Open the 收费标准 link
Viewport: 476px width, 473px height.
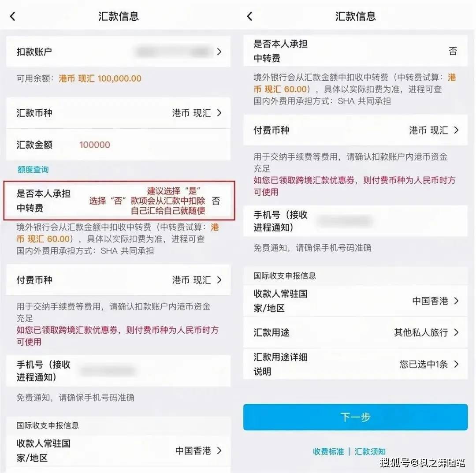[x=328, y=451]
